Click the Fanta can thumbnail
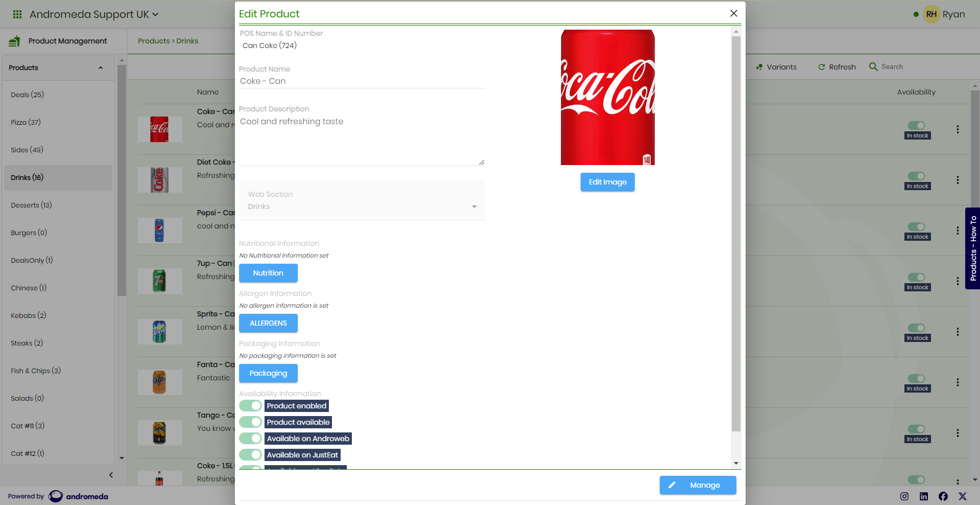The height and width of the screenshot is (505, 980). pyautogui.click(x=159, y=382)
